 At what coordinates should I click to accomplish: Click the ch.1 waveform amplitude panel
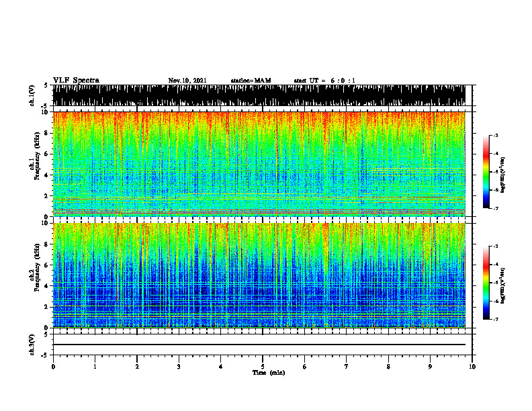point(259,95)
